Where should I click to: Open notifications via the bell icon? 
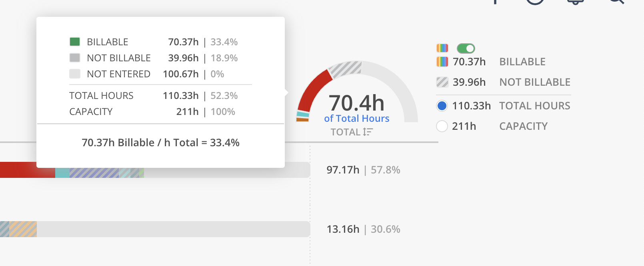(x=576, y=1)
